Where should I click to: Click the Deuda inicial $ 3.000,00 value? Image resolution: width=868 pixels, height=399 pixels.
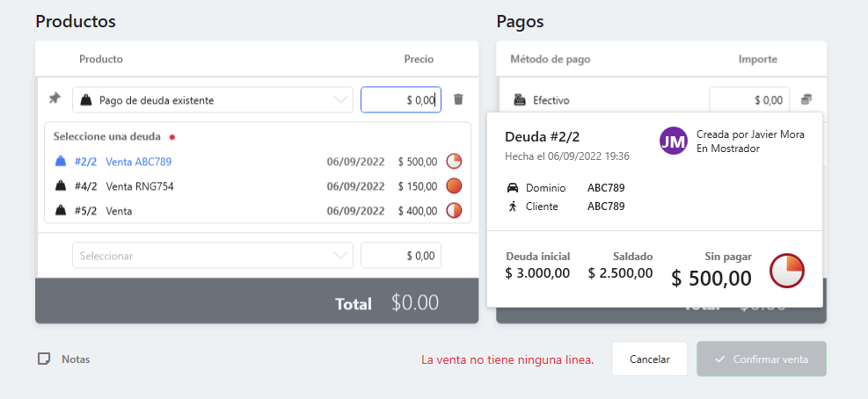pyautogui.click(x=537, y=272)
